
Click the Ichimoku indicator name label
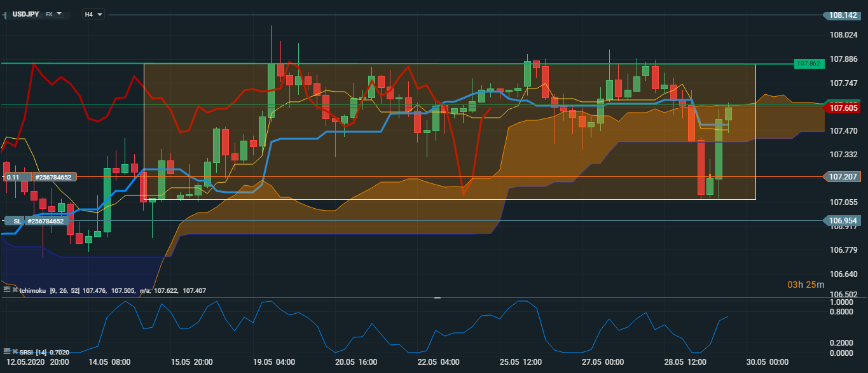tap(34, 290)
